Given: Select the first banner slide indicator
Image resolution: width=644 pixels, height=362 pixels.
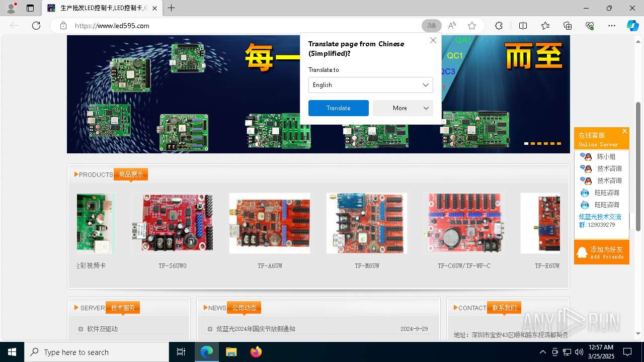Looking at the screenshot, I should pyautogui.click(x=526, y=143).
